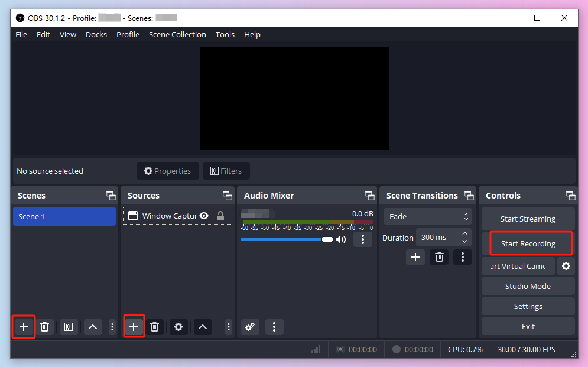Click the 0.0 dB volume readout
The image size is (588, 367).
363,214
